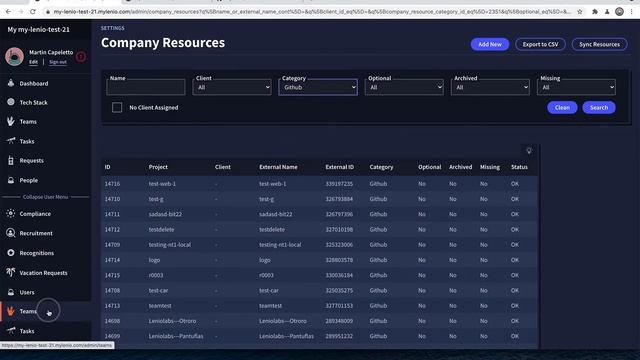This screenshot has height=360, width=640.
Task: Click the Add New button
Action: pyautogui.click(x=490, y=44)
